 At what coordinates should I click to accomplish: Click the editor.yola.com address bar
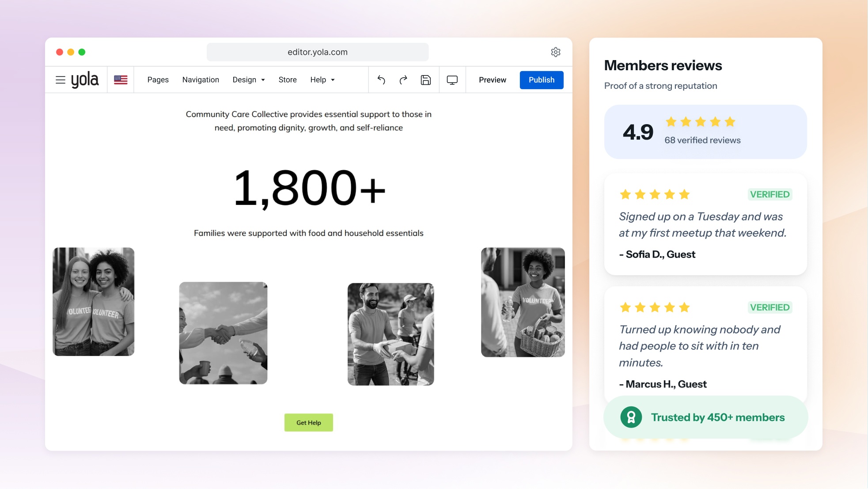pos(318,52)
